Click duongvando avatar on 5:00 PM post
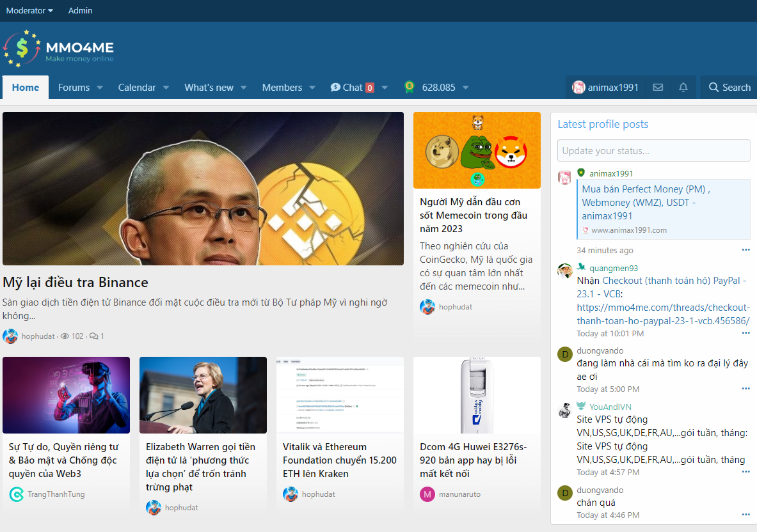The height and width of the screenshot is (532, 757). coord(565,354)
